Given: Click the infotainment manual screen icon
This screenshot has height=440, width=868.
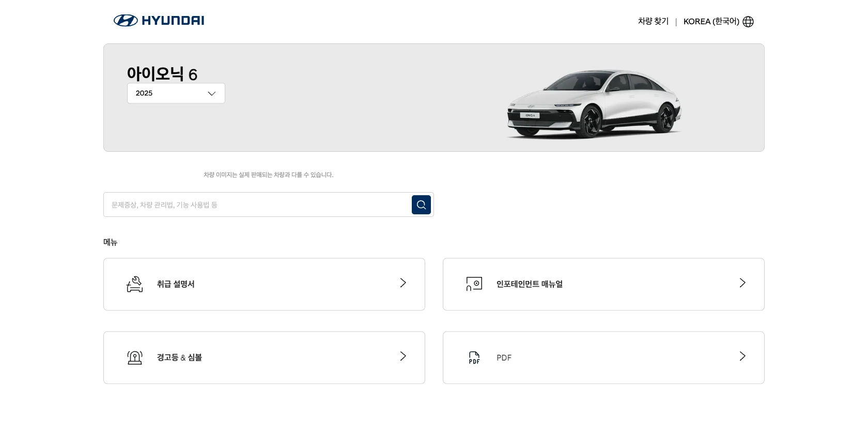Looking at the screenshot, I should pos(474,284).
